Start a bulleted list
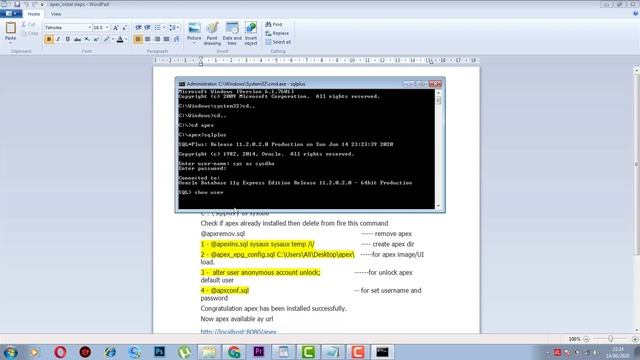 [157, 28]
